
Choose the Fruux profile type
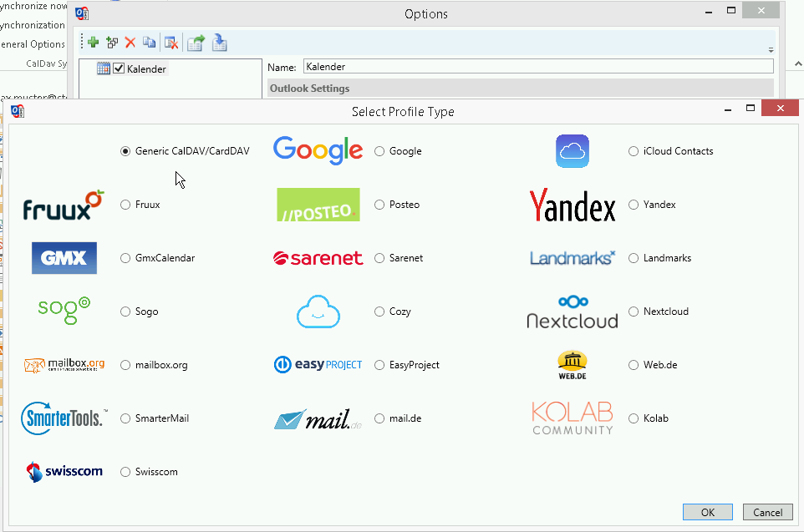pyautogui.click(x=125, y=205)
